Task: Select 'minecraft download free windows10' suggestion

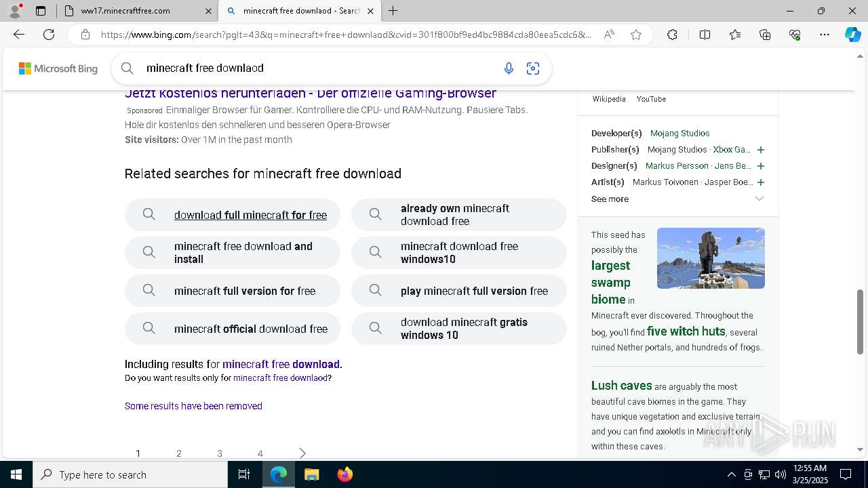Action: pyautogui.click(x=458, y=253)
